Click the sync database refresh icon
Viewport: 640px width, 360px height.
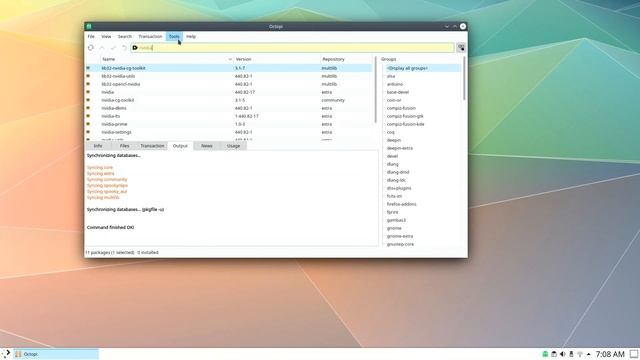(91, 48)
